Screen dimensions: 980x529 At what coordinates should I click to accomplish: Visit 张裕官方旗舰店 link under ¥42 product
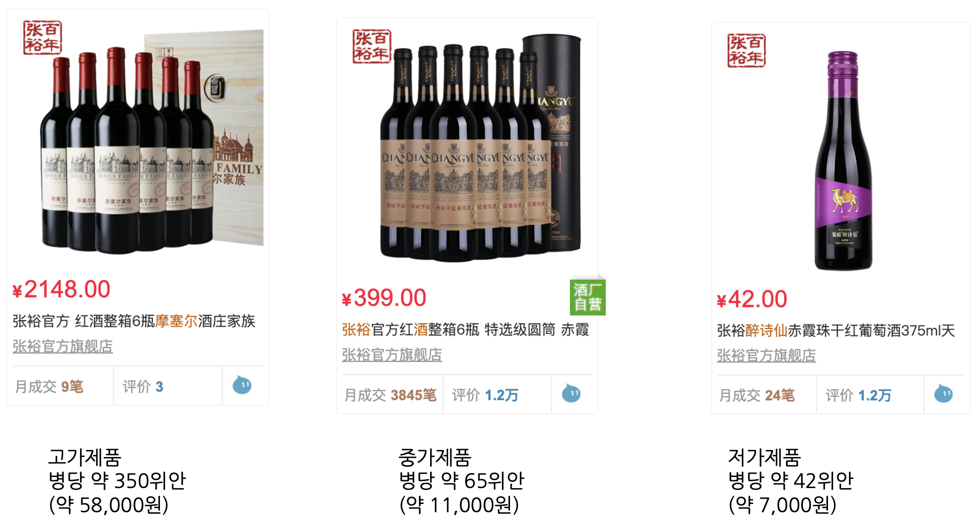pos(766,356)
